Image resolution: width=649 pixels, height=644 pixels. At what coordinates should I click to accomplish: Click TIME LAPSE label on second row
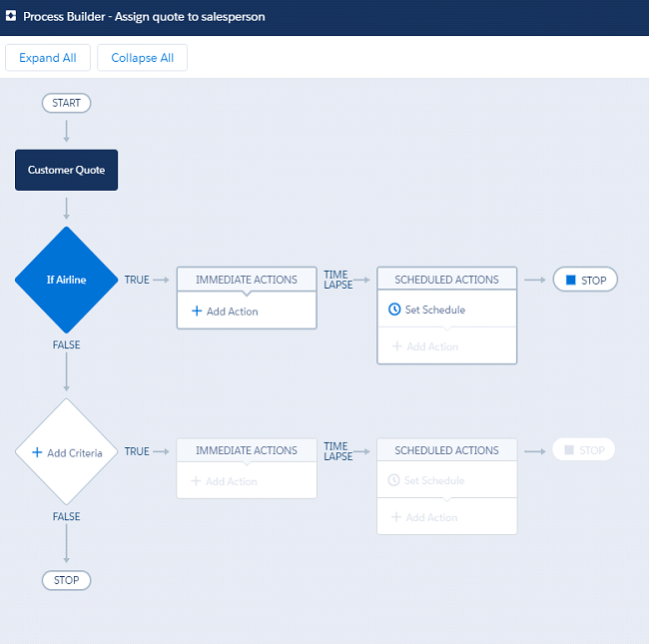click(x=338, y=451)
